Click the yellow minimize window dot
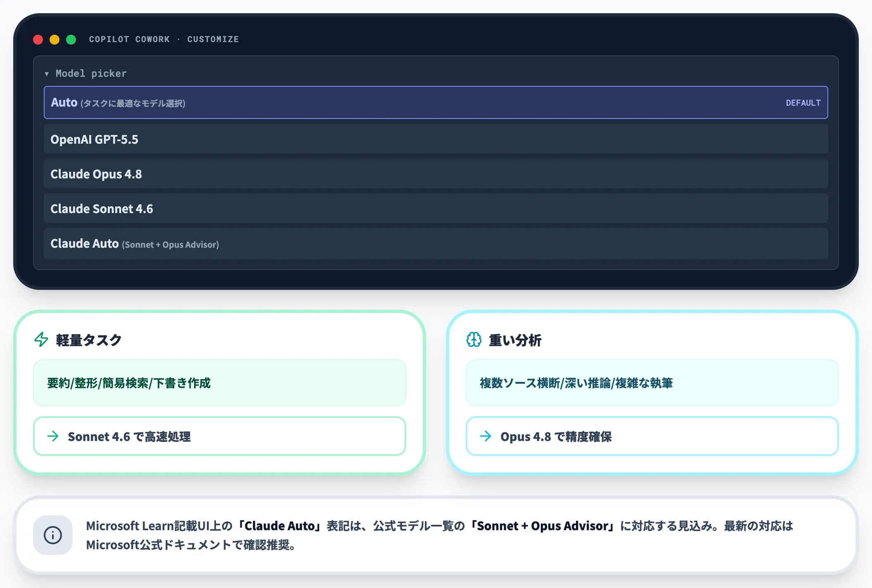Viewport: 872px width, 588px height. tap(54, 40)
